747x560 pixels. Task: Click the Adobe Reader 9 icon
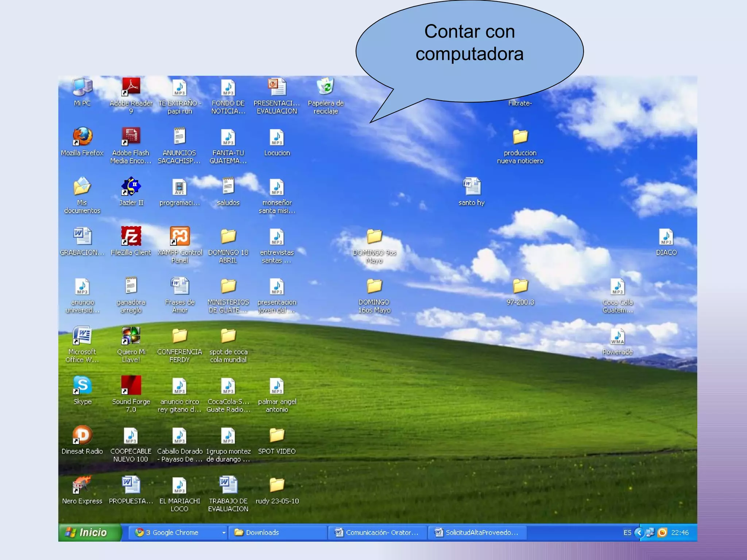[x=131, y=87]
